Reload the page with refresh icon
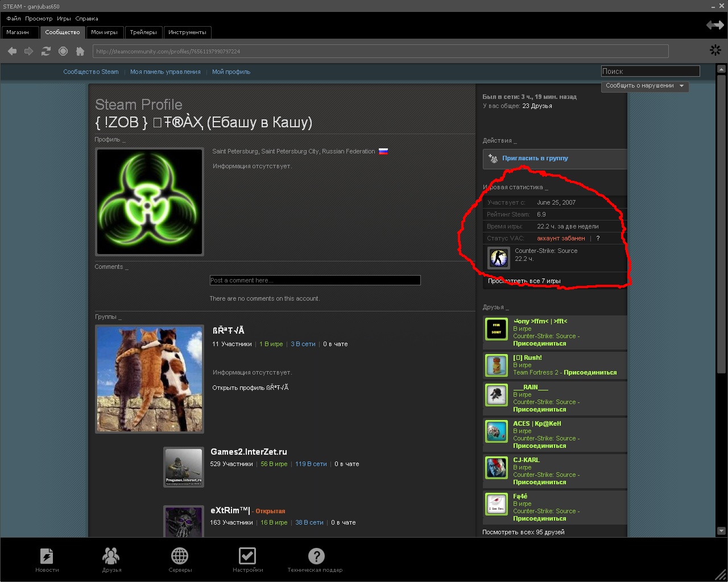728x582 pixels. click(46, 51)
